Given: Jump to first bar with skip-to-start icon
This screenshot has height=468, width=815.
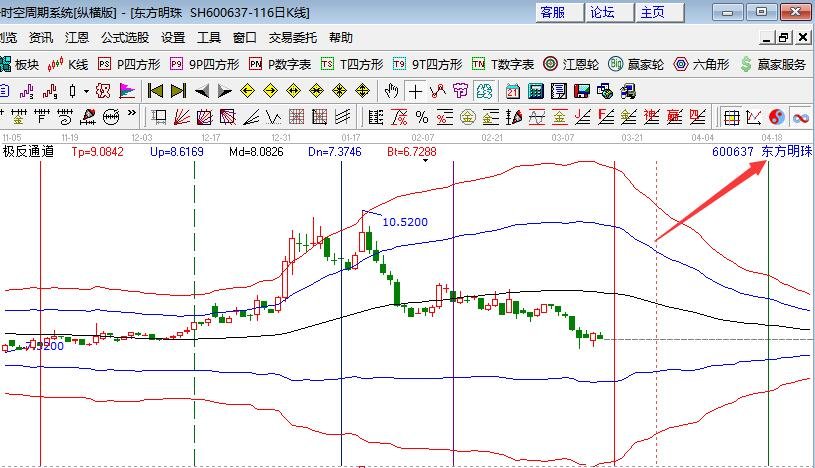Looking at the screenshot, I should (155, 92).
